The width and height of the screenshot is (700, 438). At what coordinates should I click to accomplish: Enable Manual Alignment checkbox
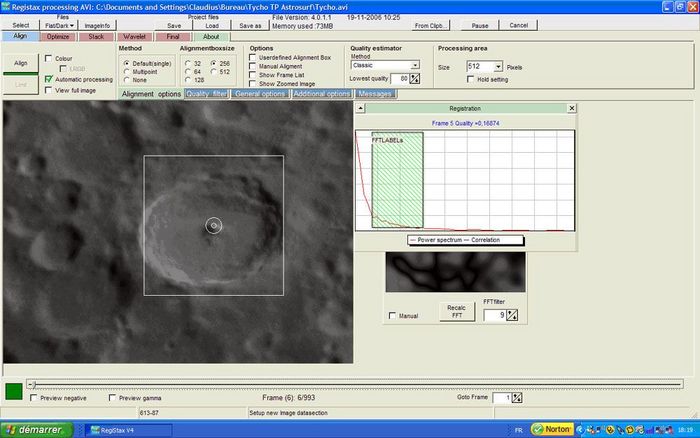253,66
